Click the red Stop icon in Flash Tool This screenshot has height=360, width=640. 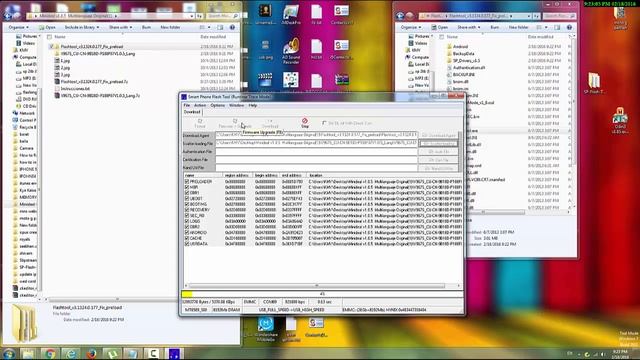[x=304, y=121]
